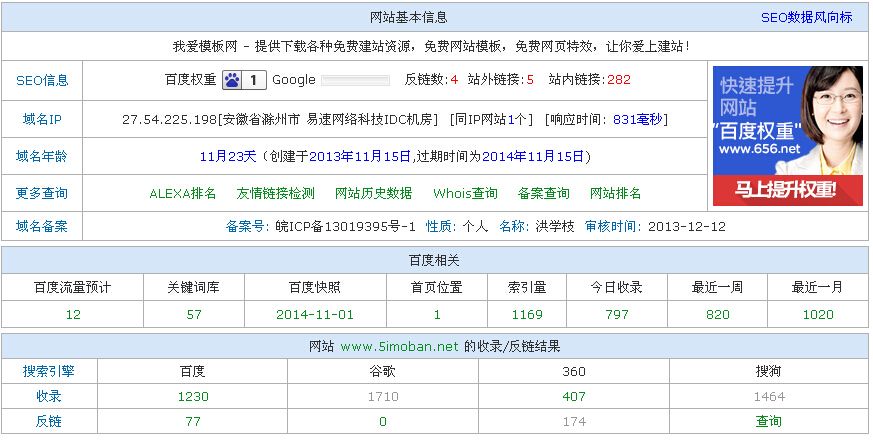
Task: Open the ALEXA排名 query link
Action: 183,193
